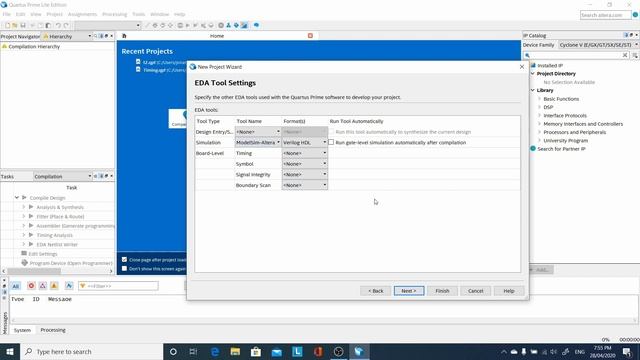Open Symbol format dropdown
Viewport: 640px width, 360px height.
[305, 164]
